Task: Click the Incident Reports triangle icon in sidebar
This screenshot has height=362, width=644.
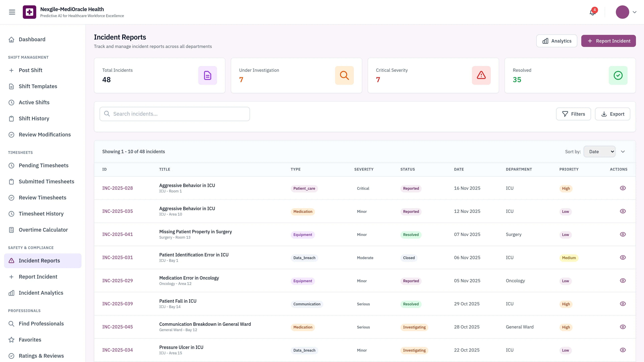Action: pyautogui.click(x=12, y=261)
